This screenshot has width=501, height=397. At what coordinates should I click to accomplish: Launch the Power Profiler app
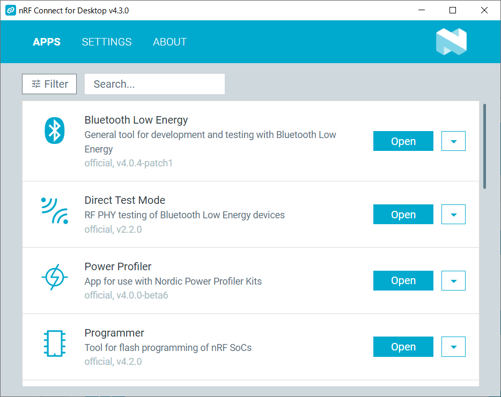coord(403,281)
